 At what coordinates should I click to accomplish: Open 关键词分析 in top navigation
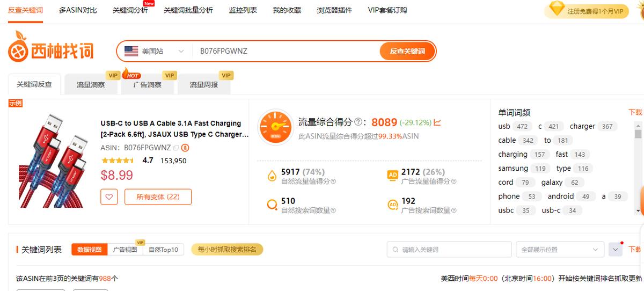(x=130, y=10)
